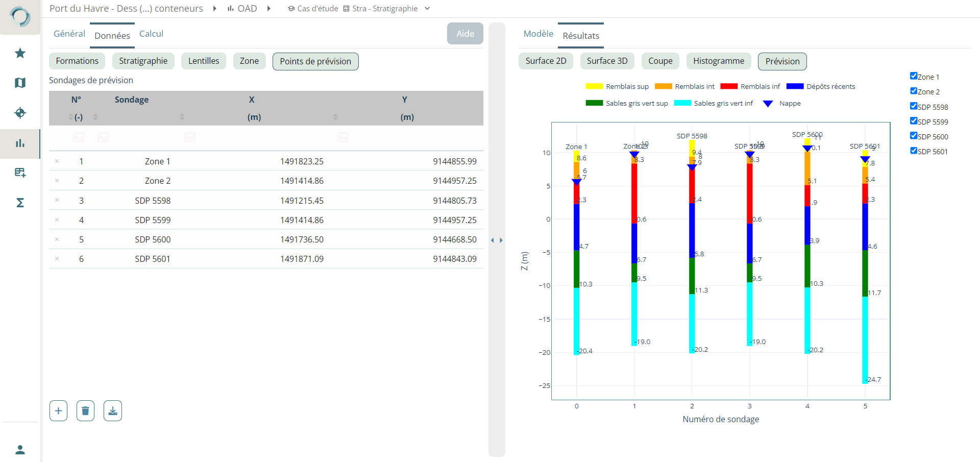Open the map icon in sidebar
The height and width of the screenshot is (462, 980).
point(20,83)
